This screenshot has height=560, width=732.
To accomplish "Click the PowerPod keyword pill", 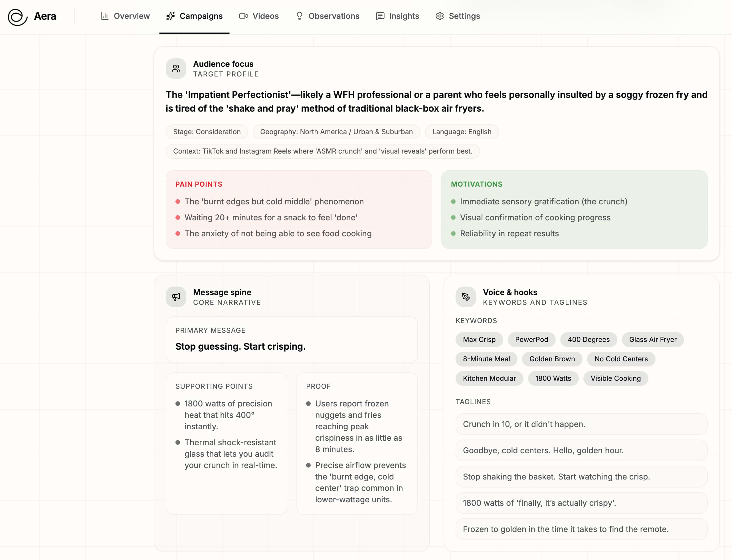I will (531, 339).
